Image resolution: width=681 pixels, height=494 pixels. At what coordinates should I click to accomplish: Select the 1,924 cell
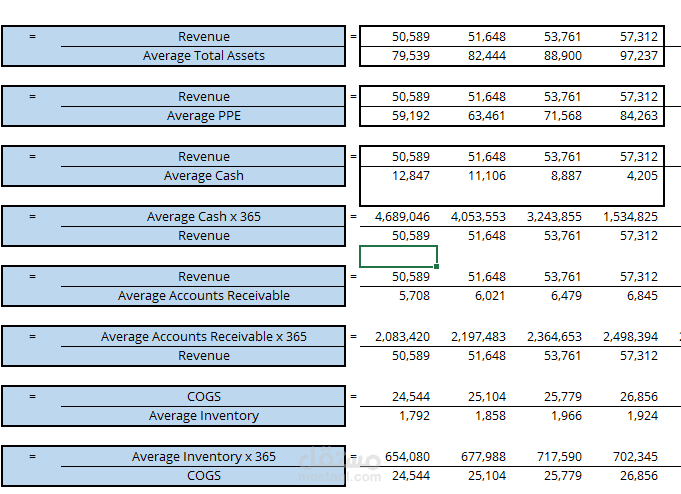[642, 415]
